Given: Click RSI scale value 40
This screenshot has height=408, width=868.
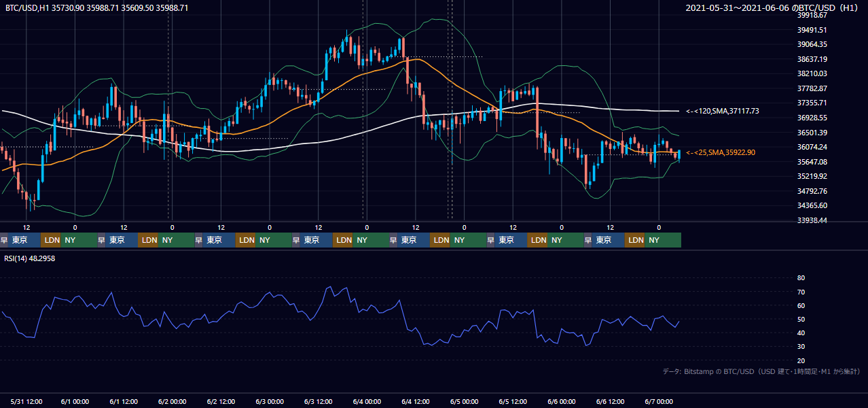Looking at the screenshot, I should pos(801,333).
